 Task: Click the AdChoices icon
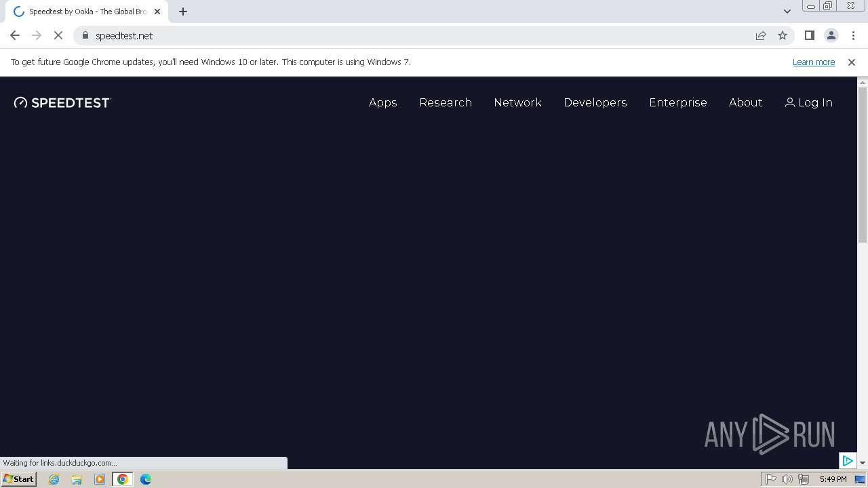pyautogui.click(x=848, y=461)
